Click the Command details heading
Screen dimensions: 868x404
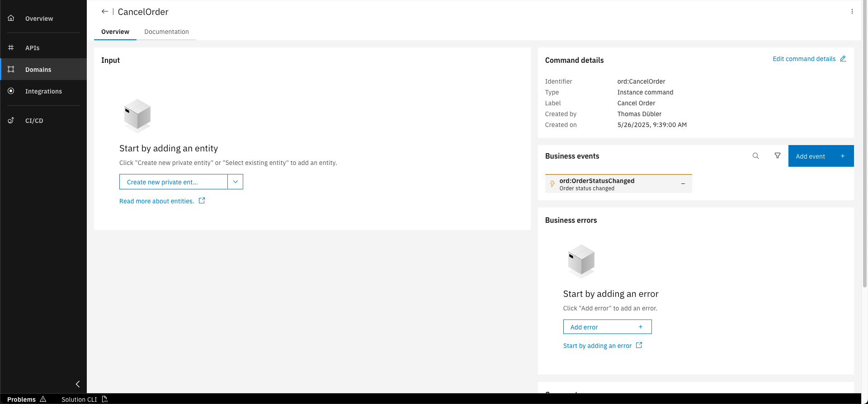(574, 60)
